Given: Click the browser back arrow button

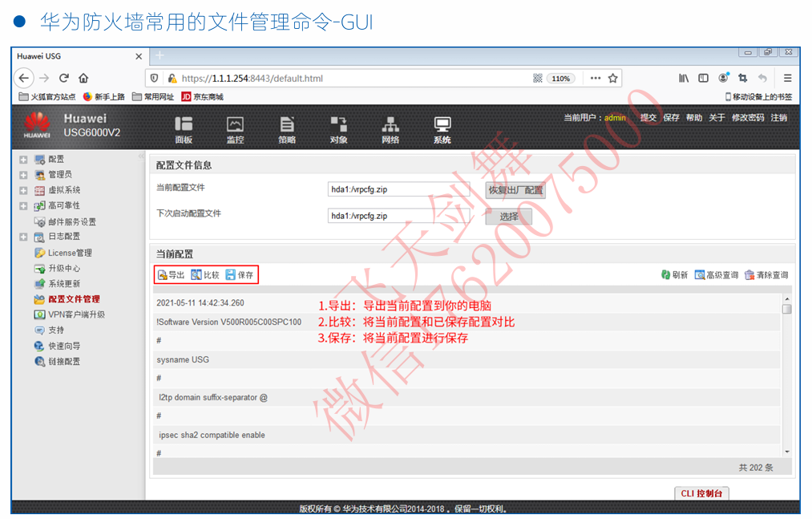Looking at the screenshot, I should (x=24, y=79).
